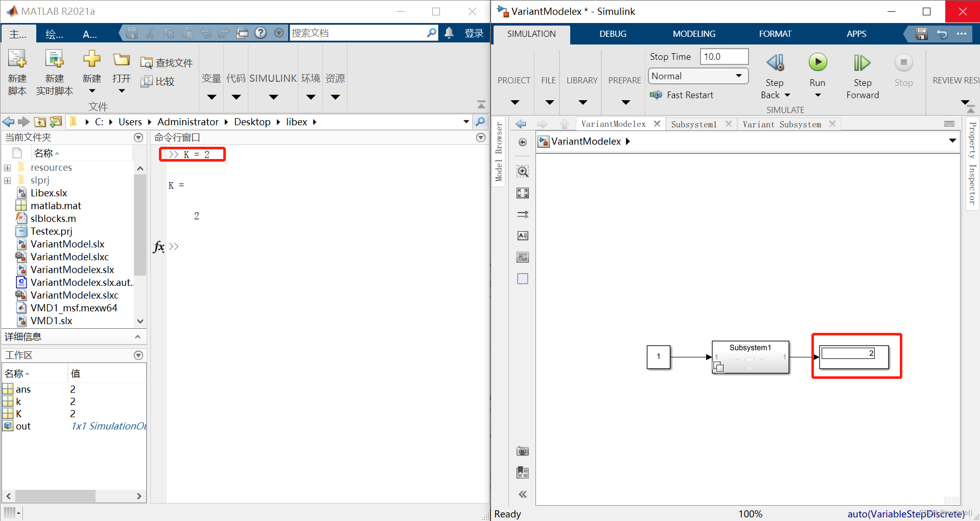Click the Step Back icon in Simulink
The image size is (980, 521).
point(775,63)
